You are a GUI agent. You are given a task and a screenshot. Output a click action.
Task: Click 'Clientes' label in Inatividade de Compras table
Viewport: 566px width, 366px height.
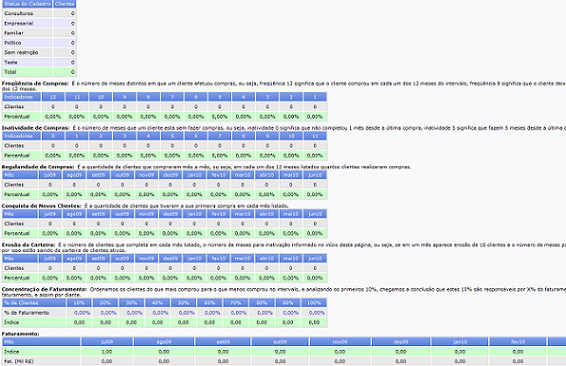tap(14, 145)
